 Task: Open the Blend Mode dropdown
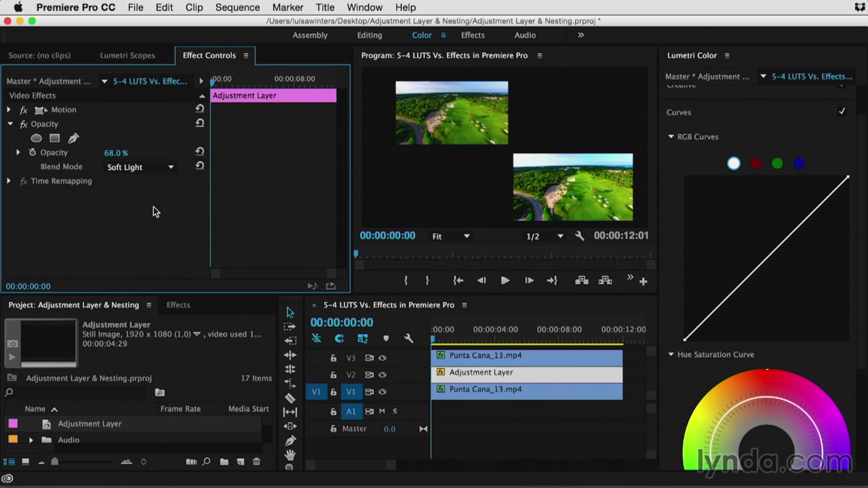(x=140, y=167)
